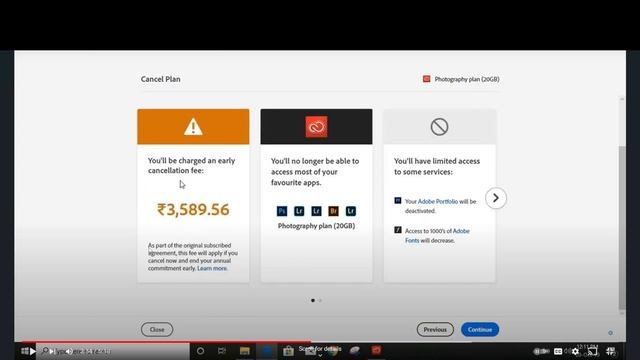Click the "You'll be charged an early cancellation fee" text
The image size is (640, 360).
coord(191,165)
